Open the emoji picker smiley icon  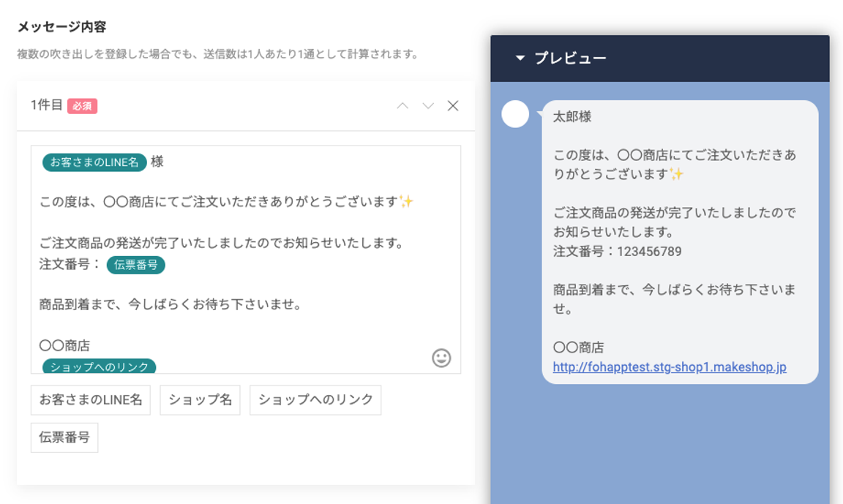[x=441, y=358]
